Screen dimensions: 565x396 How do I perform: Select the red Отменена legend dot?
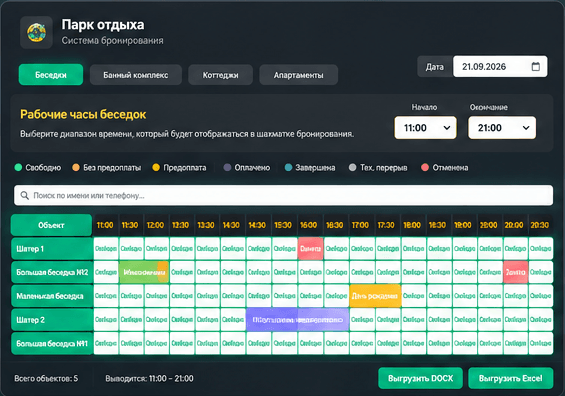click(x=425, y=167)
